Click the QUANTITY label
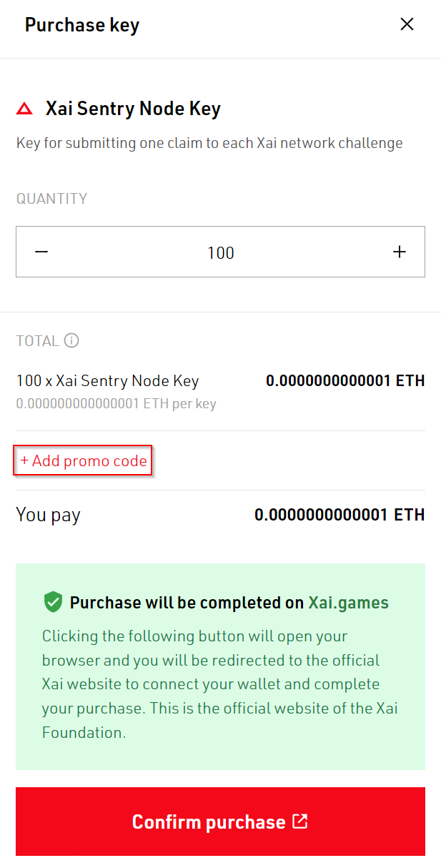Viewport: 441px width, 868px height. 51,199
